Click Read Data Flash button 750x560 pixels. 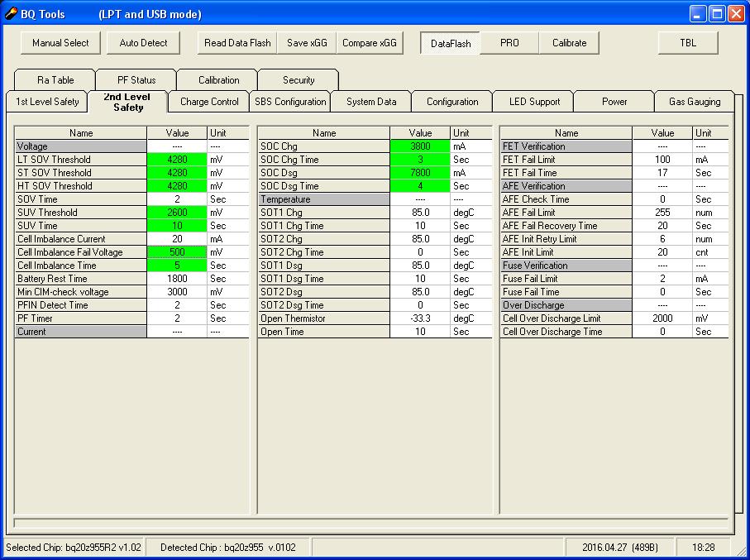click(x=237, y=43)
